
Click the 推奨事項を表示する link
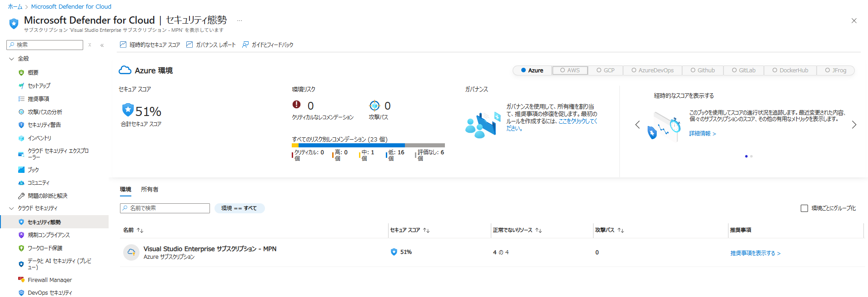pos(755,253)
